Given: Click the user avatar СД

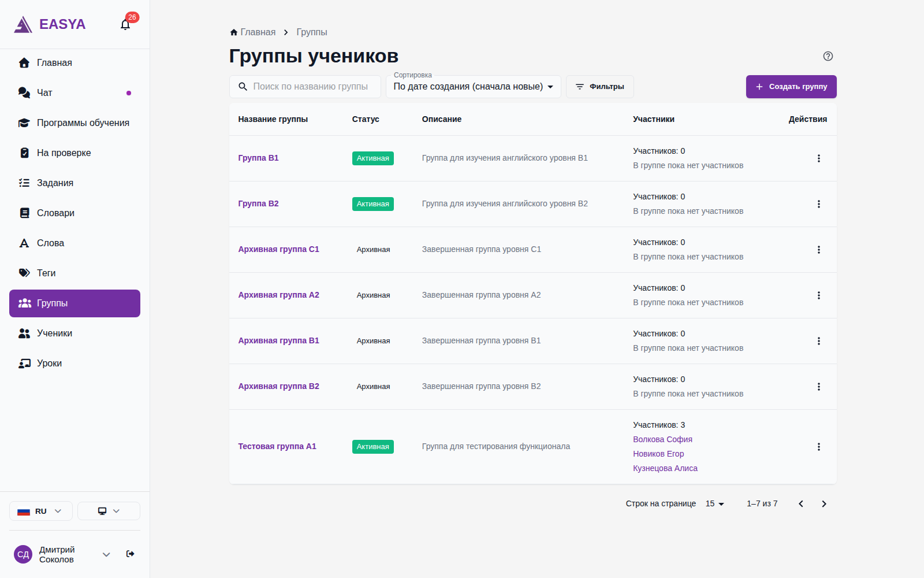Looking at the screenshot, I should tap(23, 554).
